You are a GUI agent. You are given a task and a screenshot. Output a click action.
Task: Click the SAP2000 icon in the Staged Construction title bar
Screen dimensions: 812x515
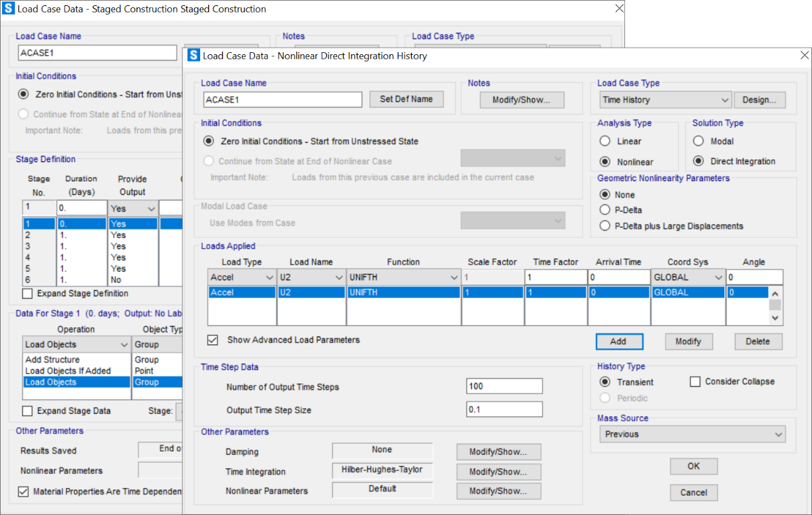(x=9, y=9)
